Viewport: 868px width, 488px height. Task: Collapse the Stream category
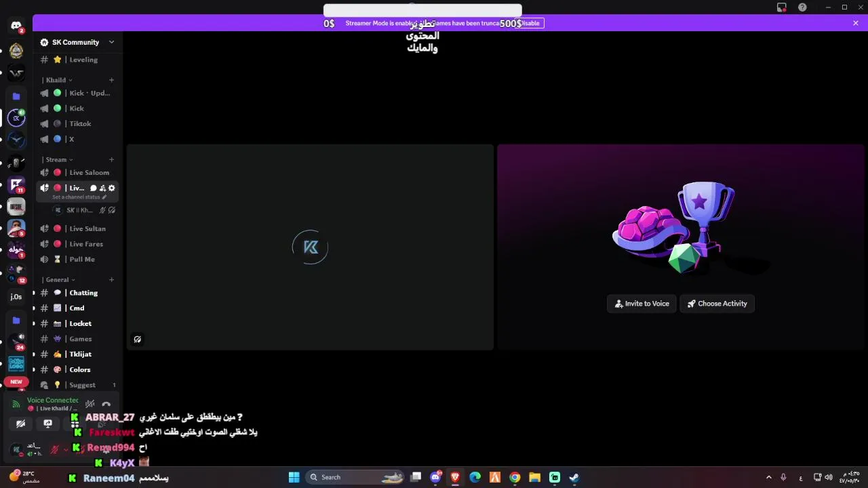pyautogui.click(x=57, y=160)
